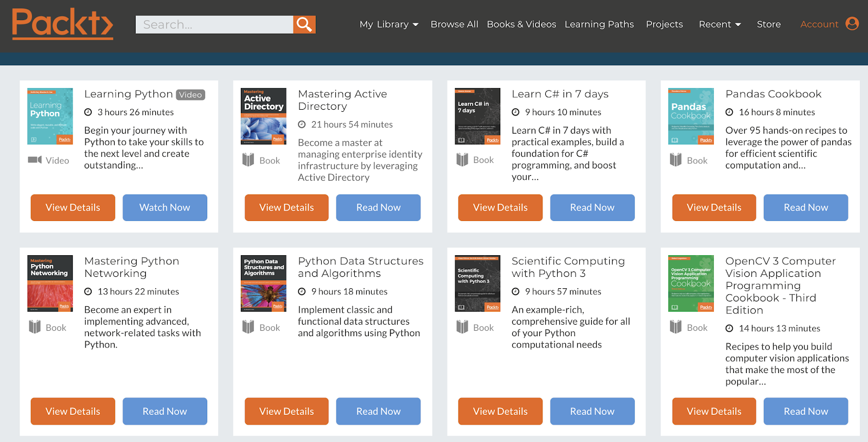Open Books & Videos section
Viewport: 868px width, 442px height.
521,24
